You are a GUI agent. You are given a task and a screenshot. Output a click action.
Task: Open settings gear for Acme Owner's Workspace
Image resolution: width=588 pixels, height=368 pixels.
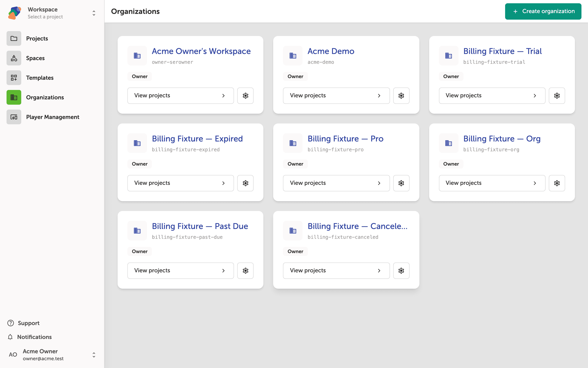pos(245,96)
